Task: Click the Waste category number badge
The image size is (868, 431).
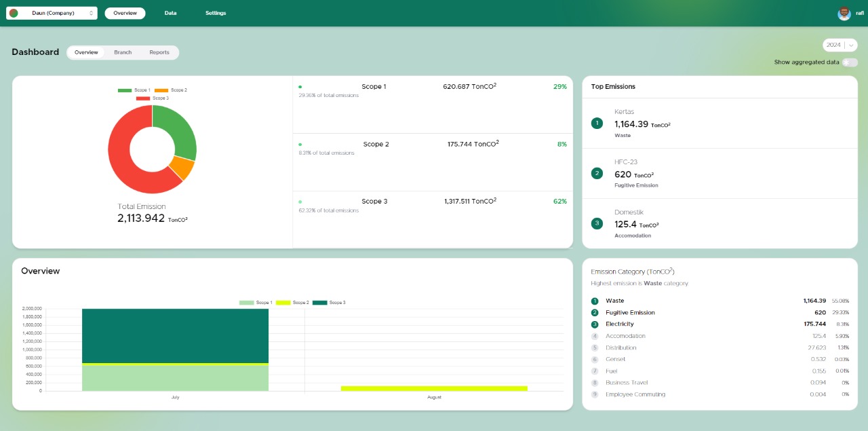Action: (595, 301)
